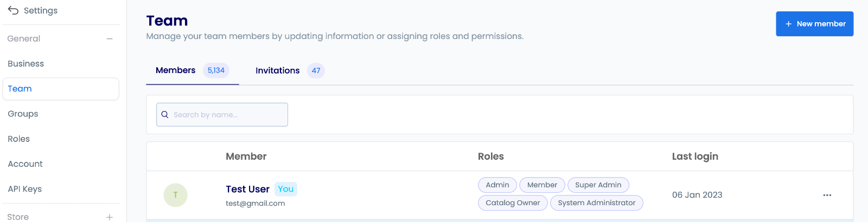Image resolution: width=868 pixels, height=222 pixels.
Task: Focus the Search by name field
Action: (x=228, y=115)
